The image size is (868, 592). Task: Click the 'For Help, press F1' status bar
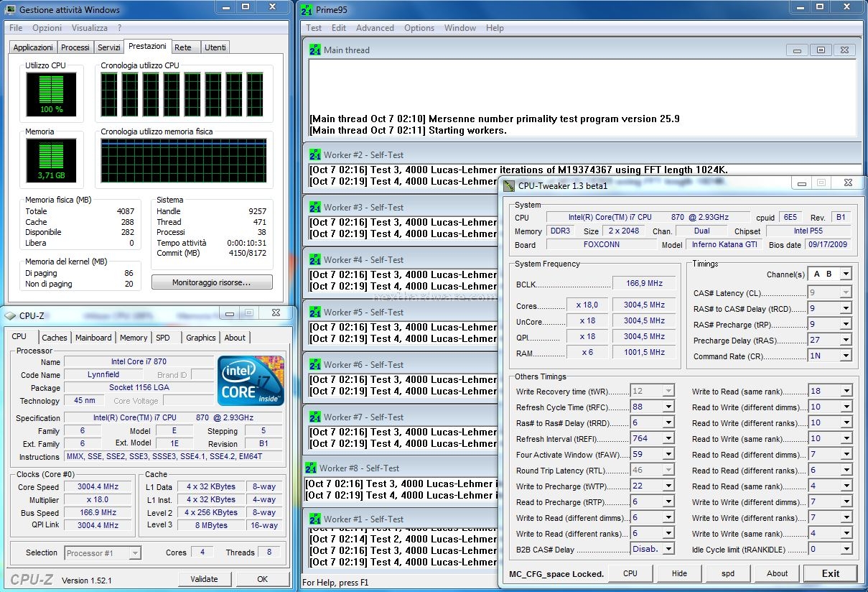tap(335, 583)
